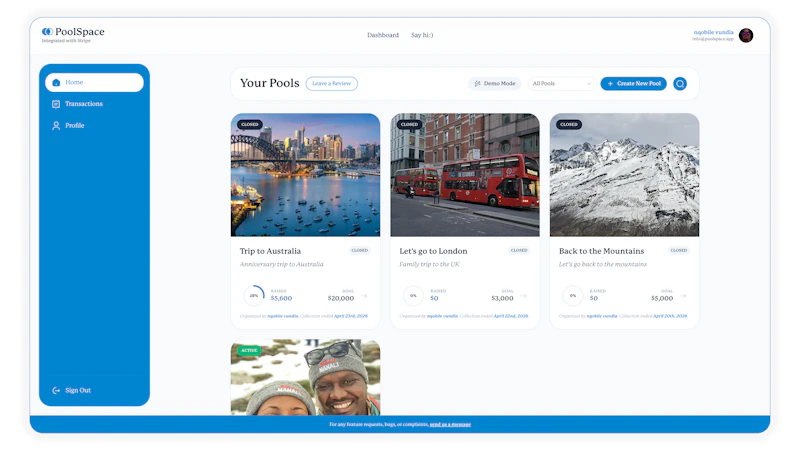
Task: Open Profile in the sidebar
Action: pyautogui.click(x=94, y=126)
